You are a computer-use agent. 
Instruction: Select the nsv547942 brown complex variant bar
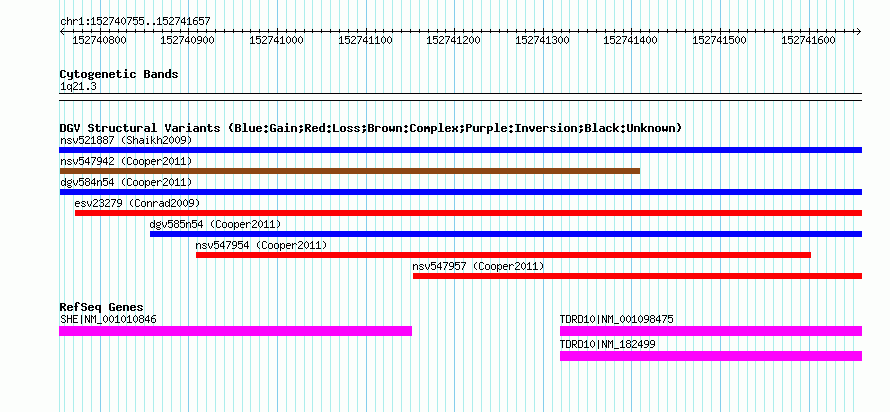click(350, 171)
